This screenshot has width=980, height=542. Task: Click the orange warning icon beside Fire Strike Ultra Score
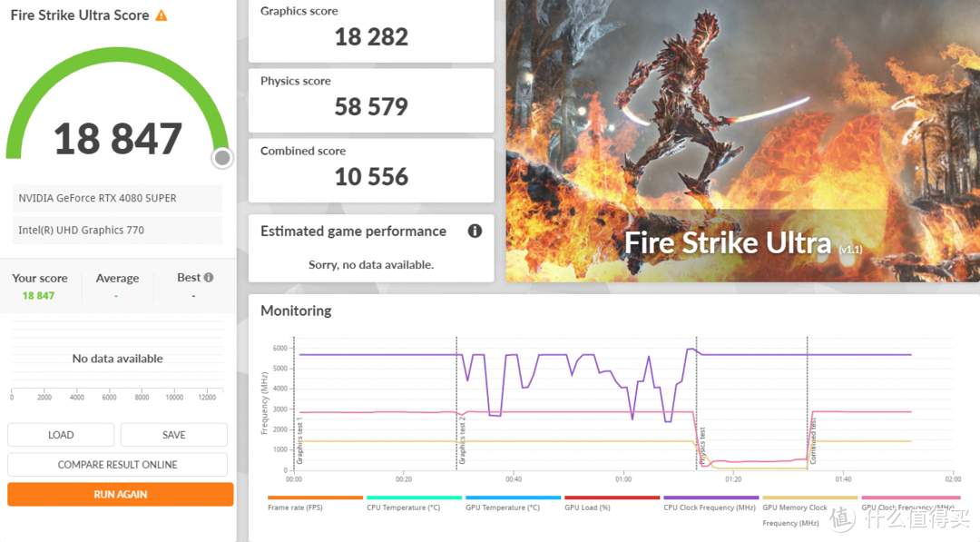(x=162, y=15)
